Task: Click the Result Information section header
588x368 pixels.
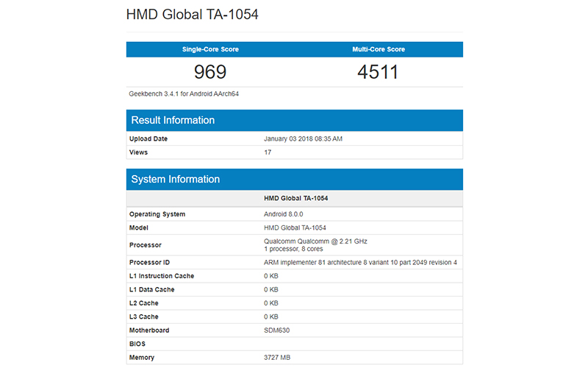Action: 295,120
